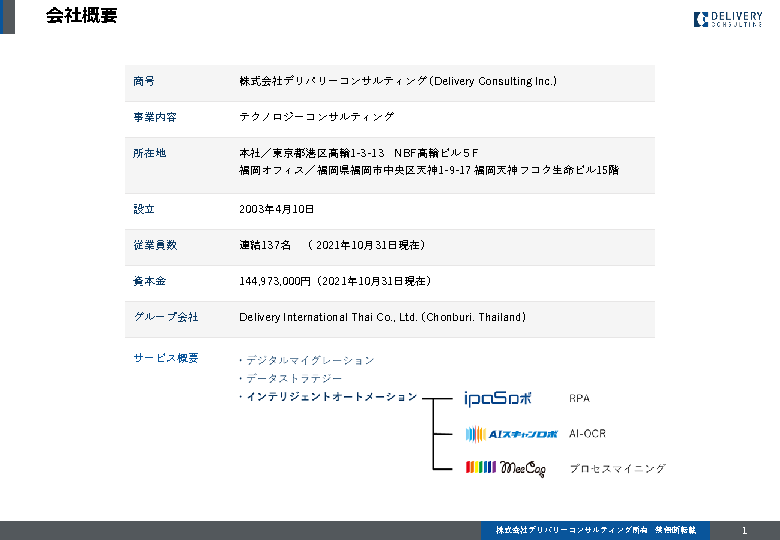
Task: Click the 設立 row label
Action: pyautogui.click(x=144, y=209)
